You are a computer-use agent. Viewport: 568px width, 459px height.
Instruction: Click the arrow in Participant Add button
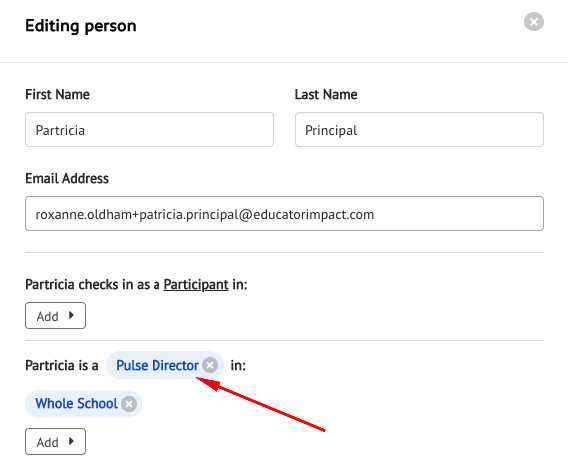point(71,315)
